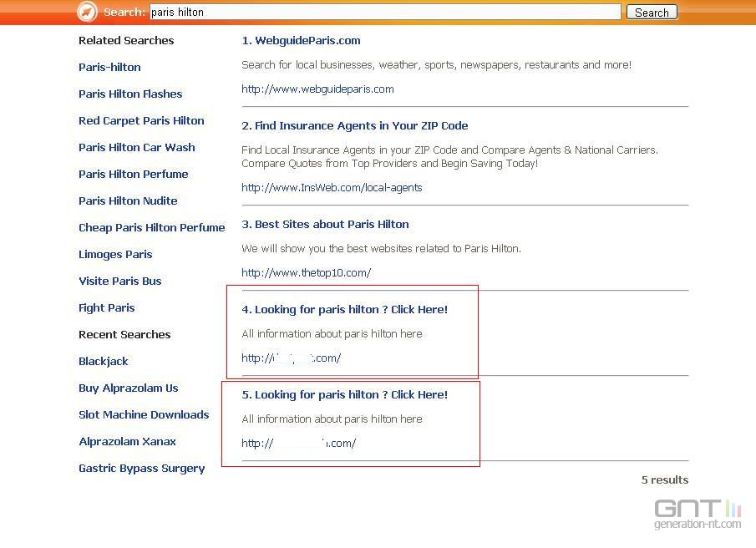Click the orange compass logo icon
756x548 pixels.
(87, 12)
